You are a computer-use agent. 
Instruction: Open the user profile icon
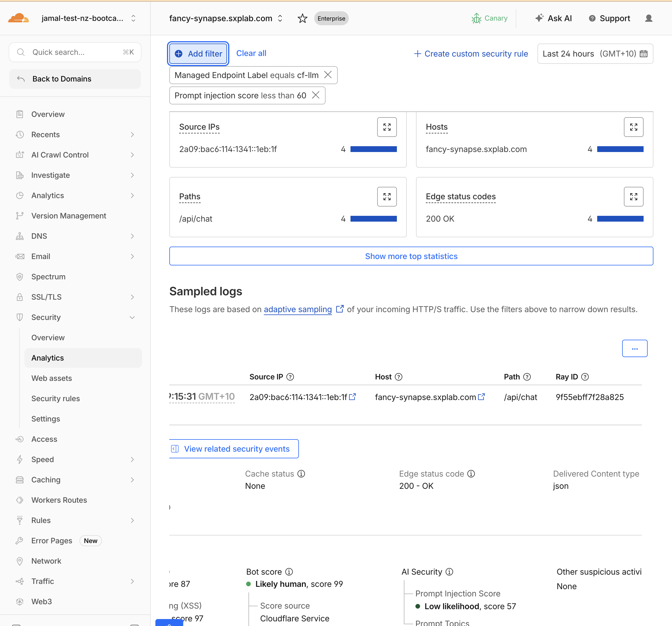click(x=648, y=18)
